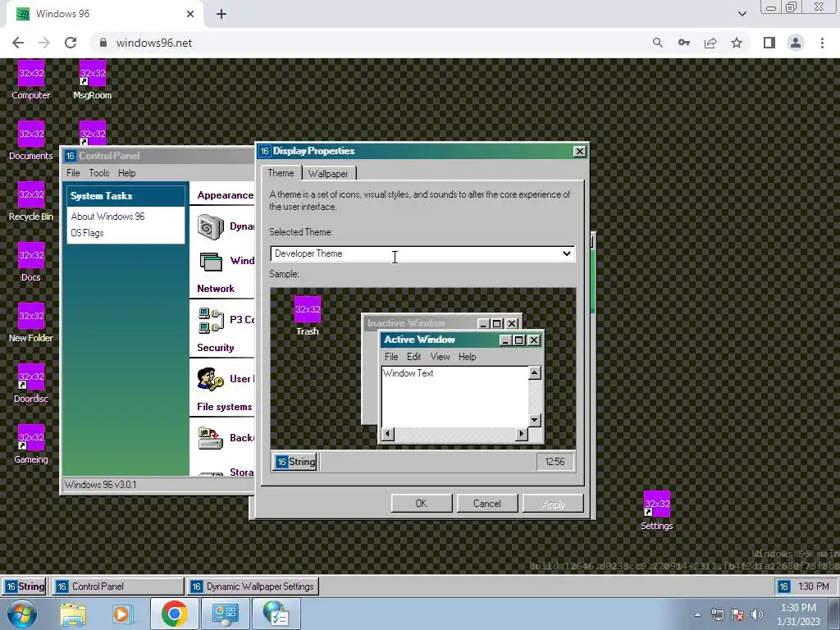This screenshot has height=630, width=840.
Task: Click the Chrome back arrow
Action: [18, 43]
